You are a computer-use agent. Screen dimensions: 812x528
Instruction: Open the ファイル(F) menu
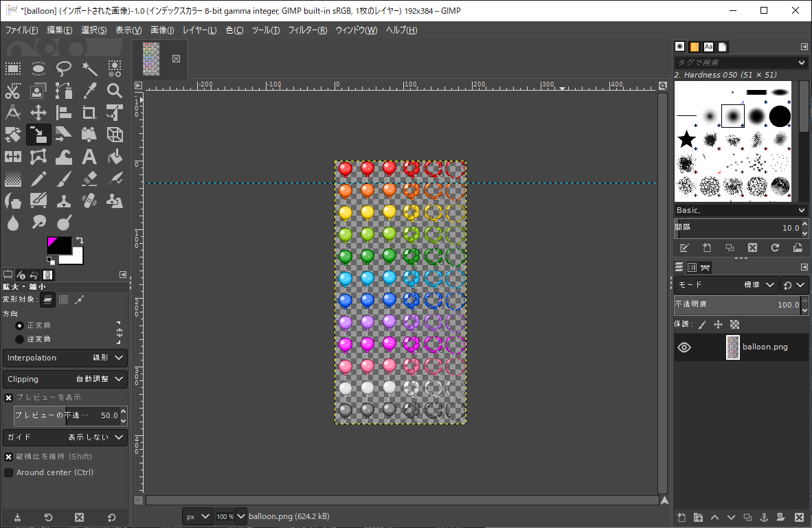22,30
